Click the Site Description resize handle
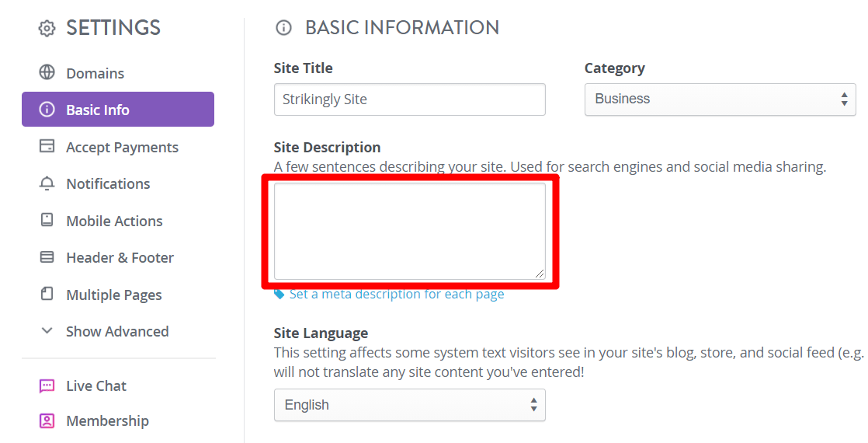 click(x=540, y=274)
